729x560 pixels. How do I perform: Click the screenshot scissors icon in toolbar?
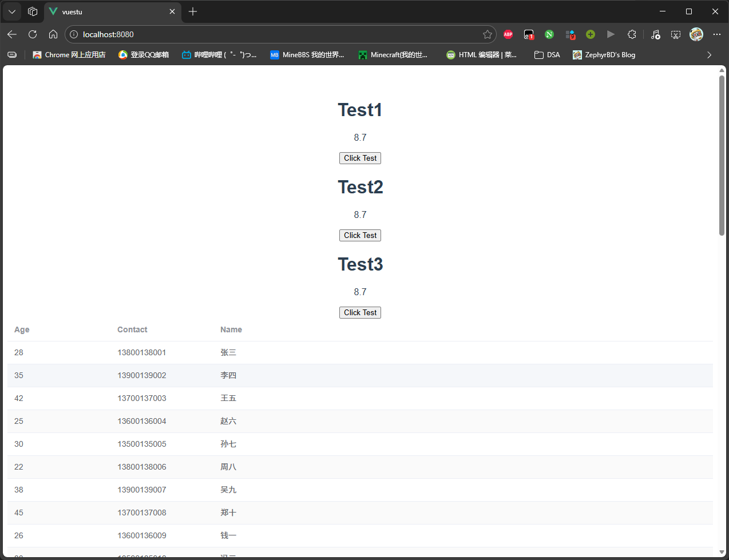(x=676, y=34)
